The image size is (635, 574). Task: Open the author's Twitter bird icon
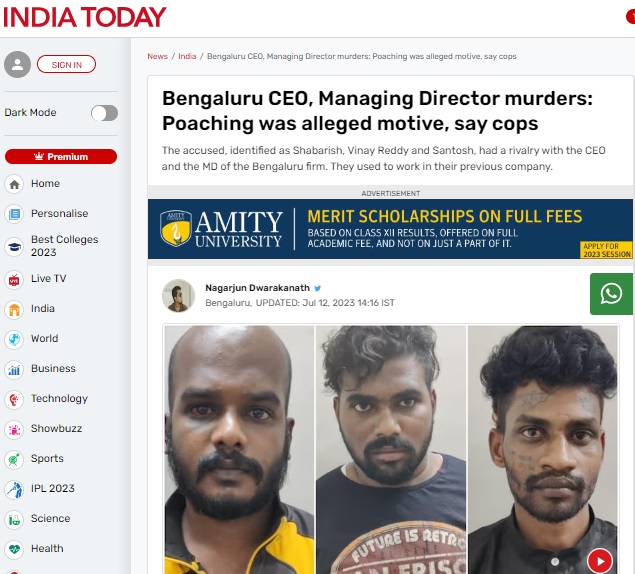(x=318, y=288)
